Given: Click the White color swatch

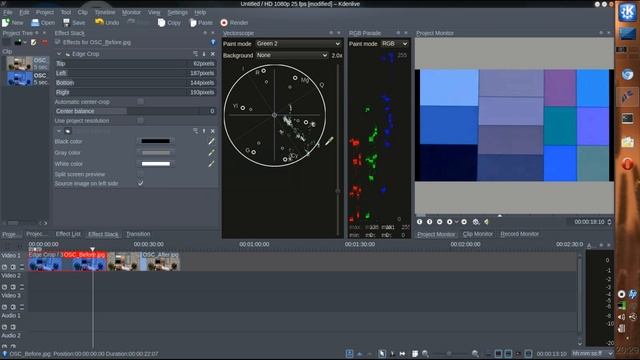Looking at the screenshot, I should tap(156, 164).
